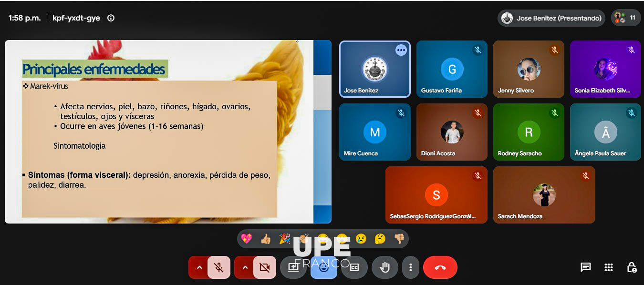Select Jenny Silvero's video tile
Viewport: 644px width, 285px height.
(529, 69)
